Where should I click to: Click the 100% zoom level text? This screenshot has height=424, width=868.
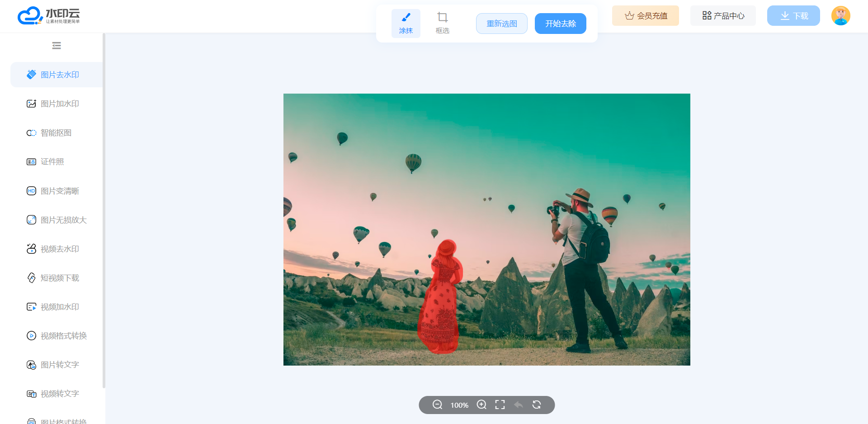(x=459, y=405)
